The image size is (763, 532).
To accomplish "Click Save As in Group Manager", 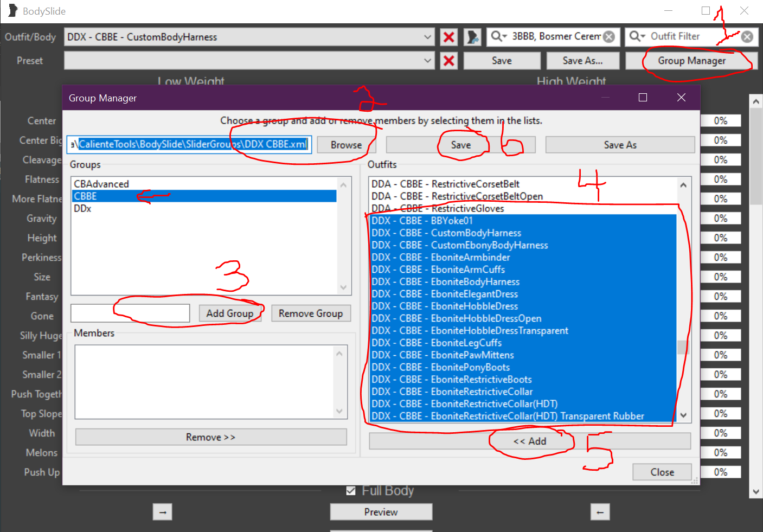I will (620, 145).
